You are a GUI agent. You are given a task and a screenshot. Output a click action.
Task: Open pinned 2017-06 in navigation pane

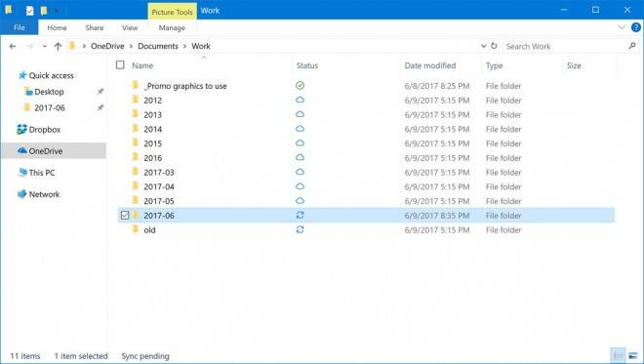tap(50, 108)
